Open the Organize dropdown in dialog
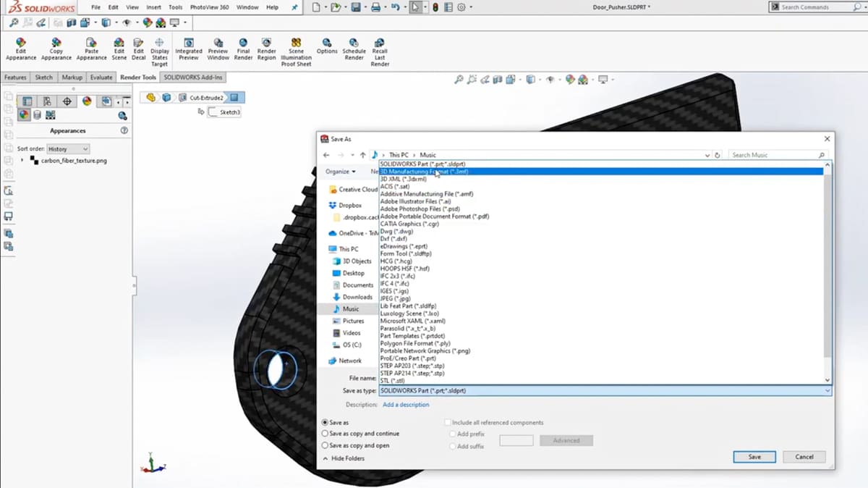The height and width of the screenshot is (488, 868). tap(340, 172)
